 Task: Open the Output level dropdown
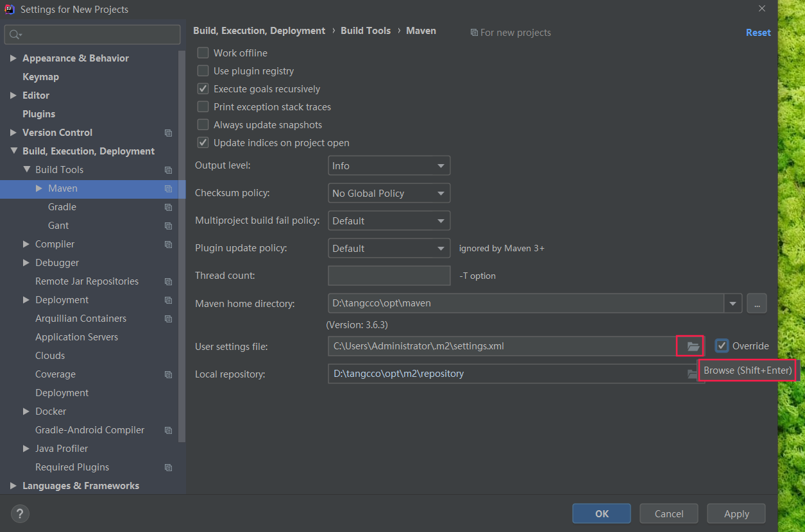[389, 165]
